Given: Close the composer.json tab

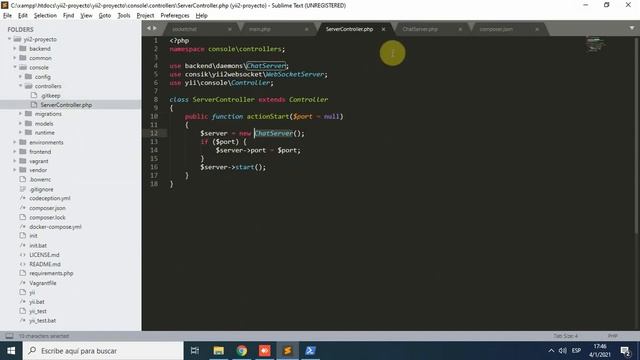Looking at the screenshot, I should tap(537, 29).
